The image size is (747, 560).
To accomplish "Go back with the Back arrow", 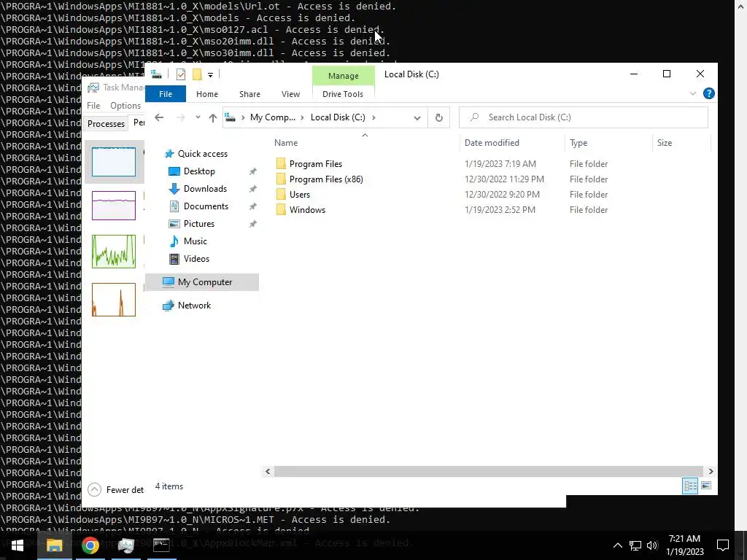I will (159, 117).
